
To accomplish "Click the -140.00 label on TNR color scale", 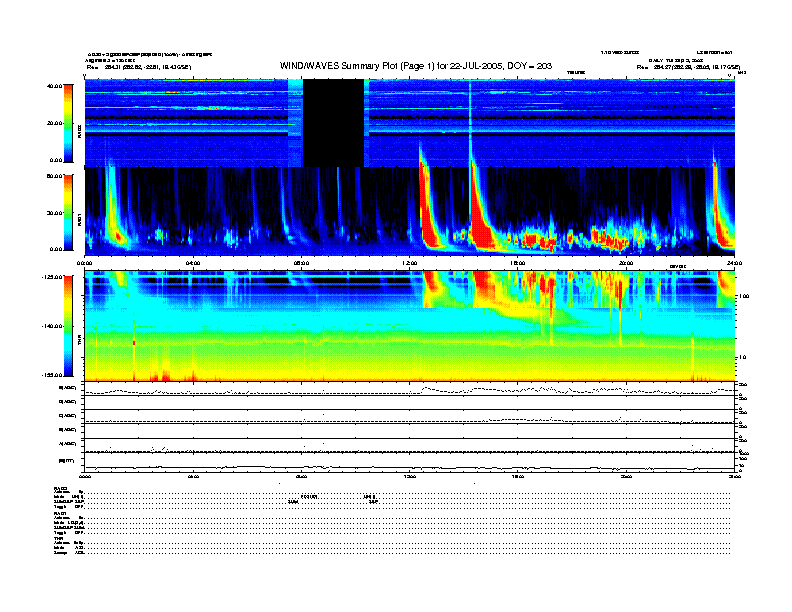I will point(52,326).
